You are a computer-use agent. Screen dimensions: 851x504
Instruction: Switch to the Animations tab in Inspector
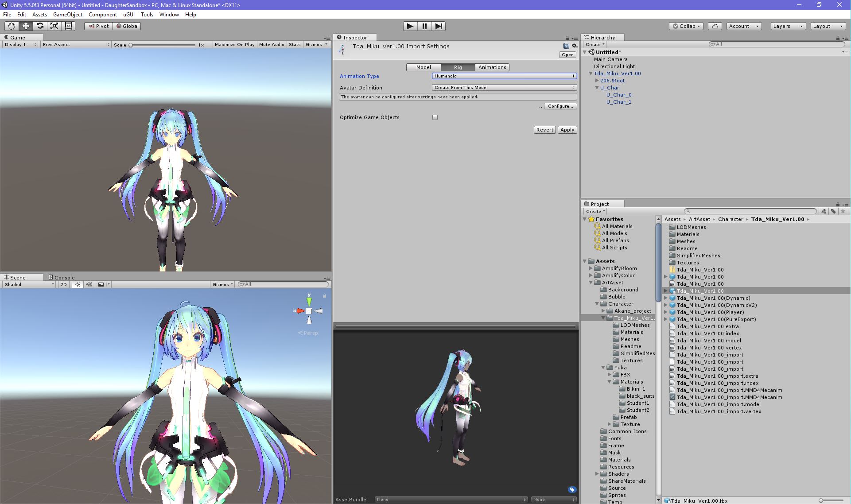click(492, 67)
